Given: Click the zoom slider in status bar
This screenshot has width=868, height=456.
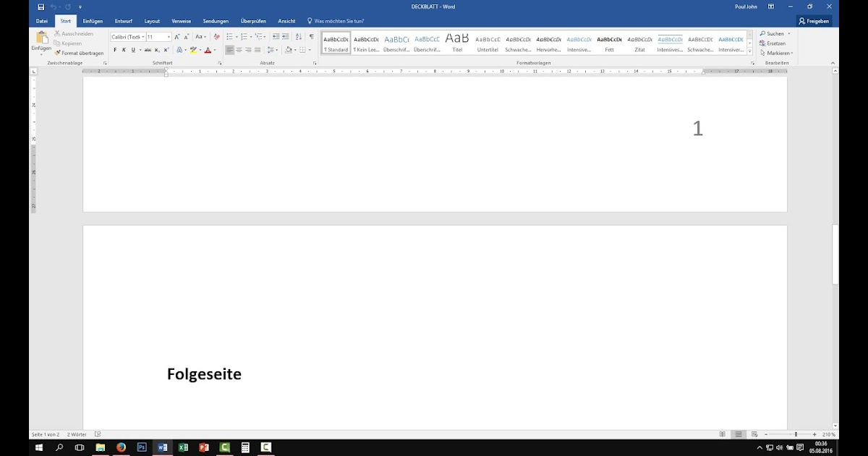Looking at the screenshot, I should click(x=796, y=434).
